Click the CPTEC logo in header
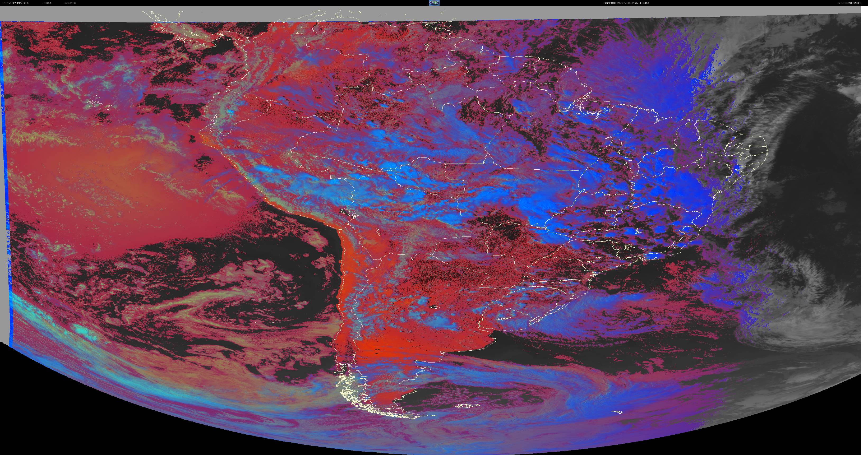 (x=434, y=3)
